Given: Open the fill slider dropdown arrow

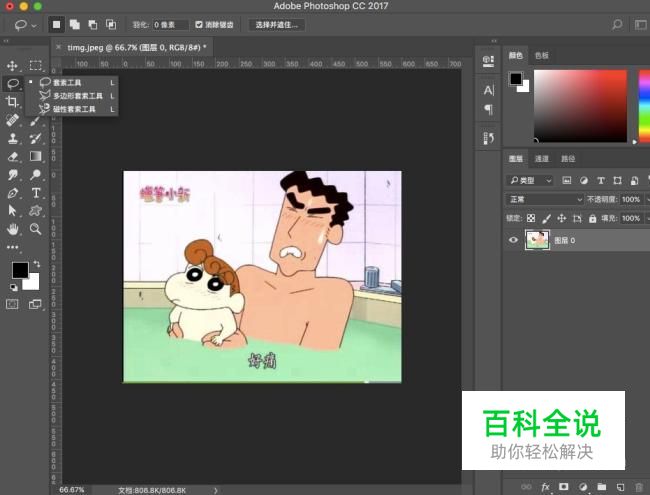Looking at the screenshot, I should (647, 218).
